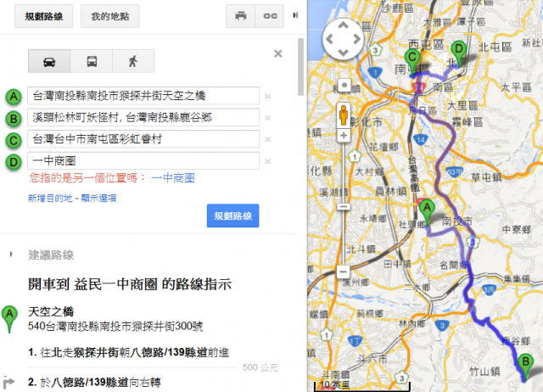Viewport: 543px width, 392px height.
Task: Select the walking mode
Action: [x=133, y=61]
